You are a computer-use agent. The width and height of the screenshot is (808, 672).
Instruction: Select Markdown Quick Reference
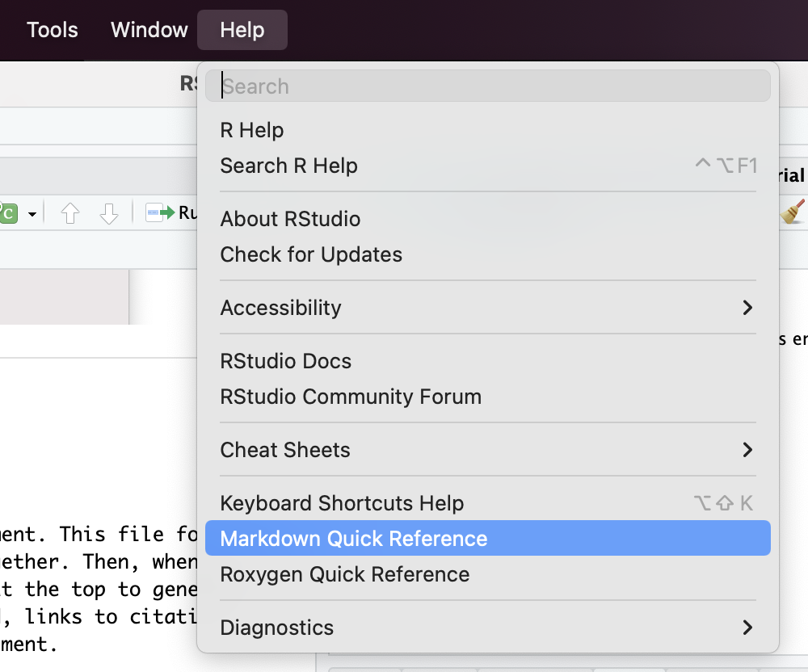487,538
